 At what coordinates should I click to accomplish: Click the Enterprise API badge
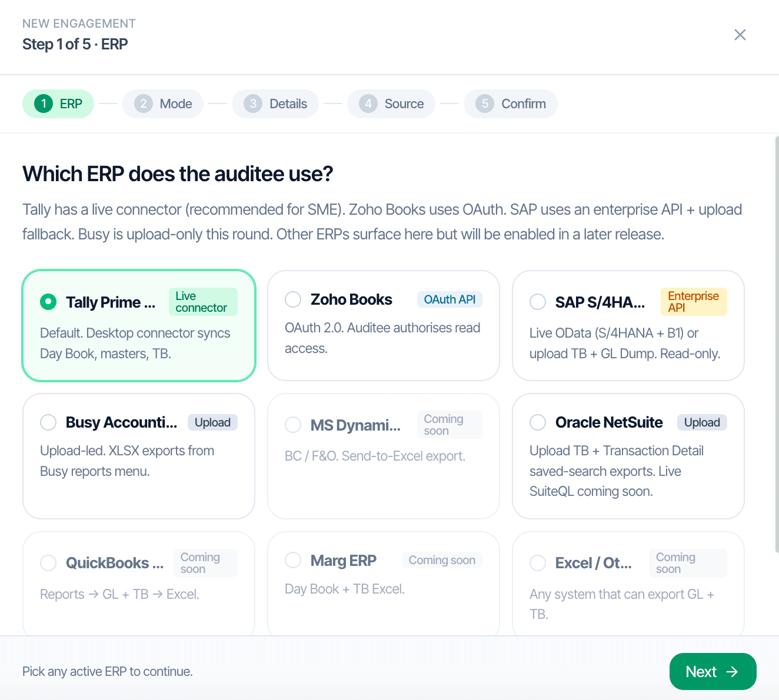[694, 302]
